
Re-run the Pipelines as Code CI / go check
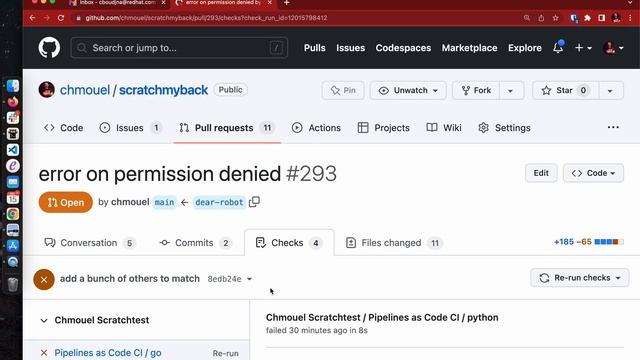click(225, 353)
